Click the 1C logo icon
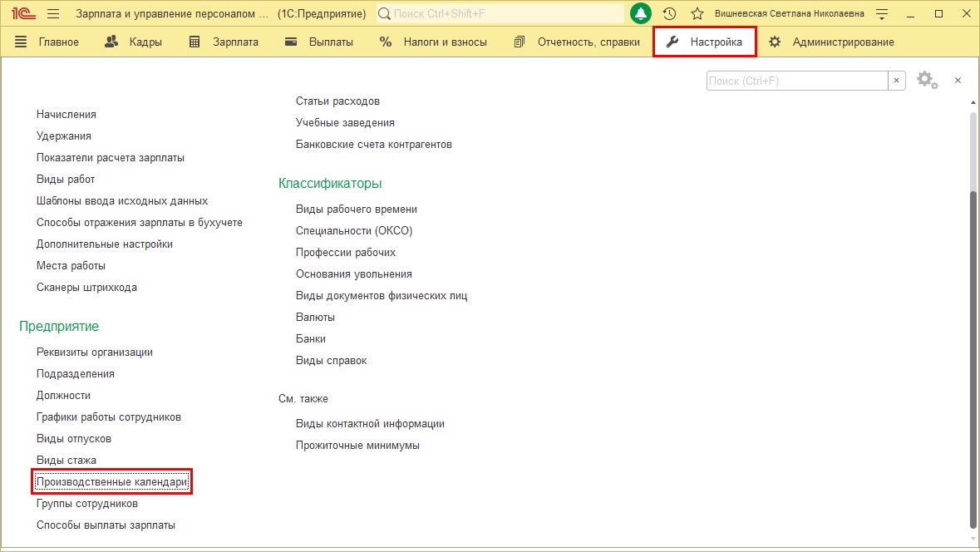The height and width of the screenshot is (552, 980). pyautogui.click(x=23, y=14)
